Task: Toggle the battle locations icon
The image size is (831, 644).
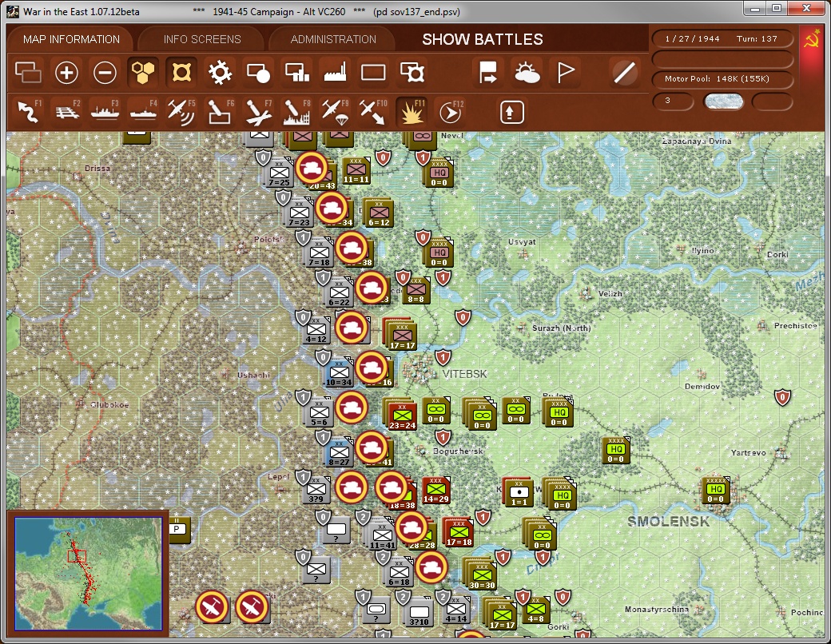Action: click(258, 73)
